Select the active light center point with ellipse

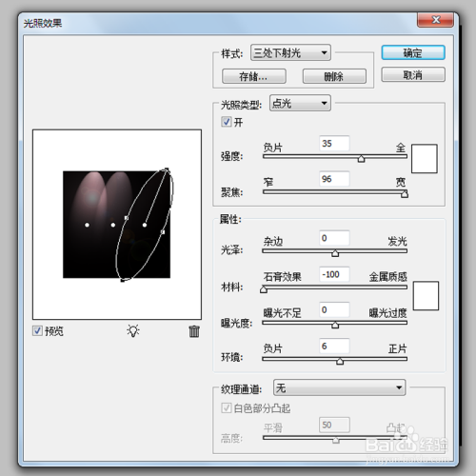pos(145,225)
